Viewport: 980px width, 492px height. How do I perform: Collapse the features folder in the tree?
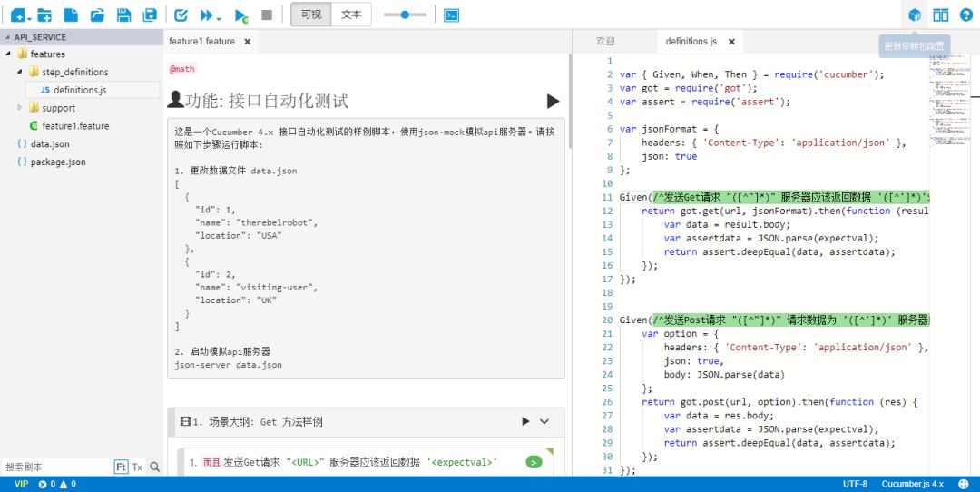[9, 54]
